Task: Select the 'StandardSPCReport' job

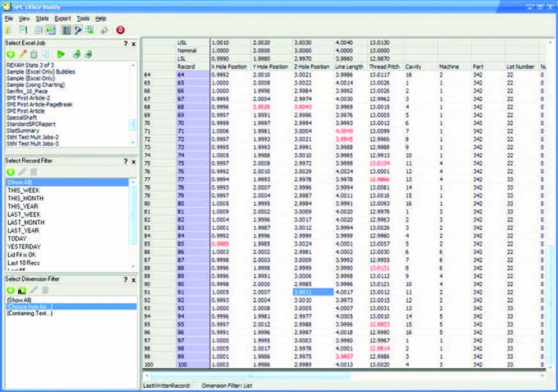Action: 31,124
